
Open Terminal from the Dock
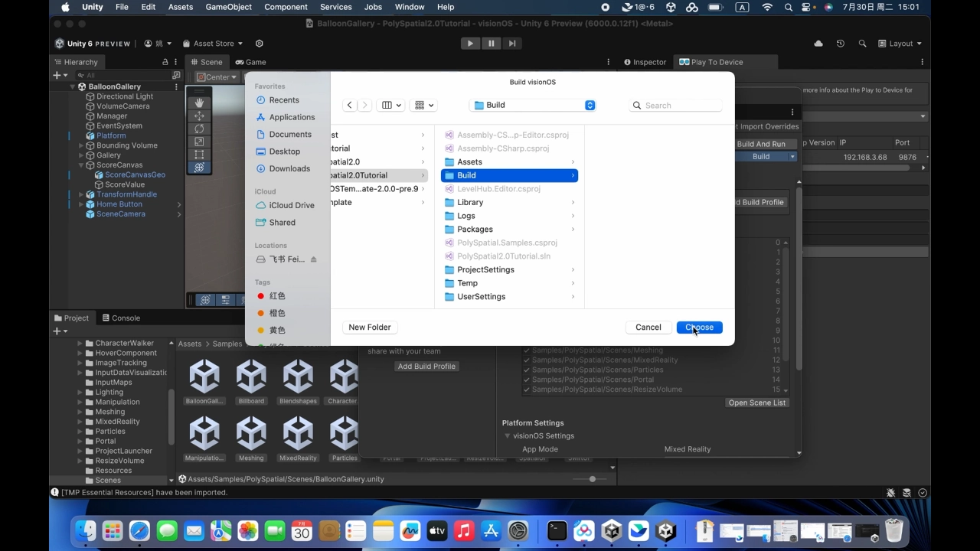point(557,530)
